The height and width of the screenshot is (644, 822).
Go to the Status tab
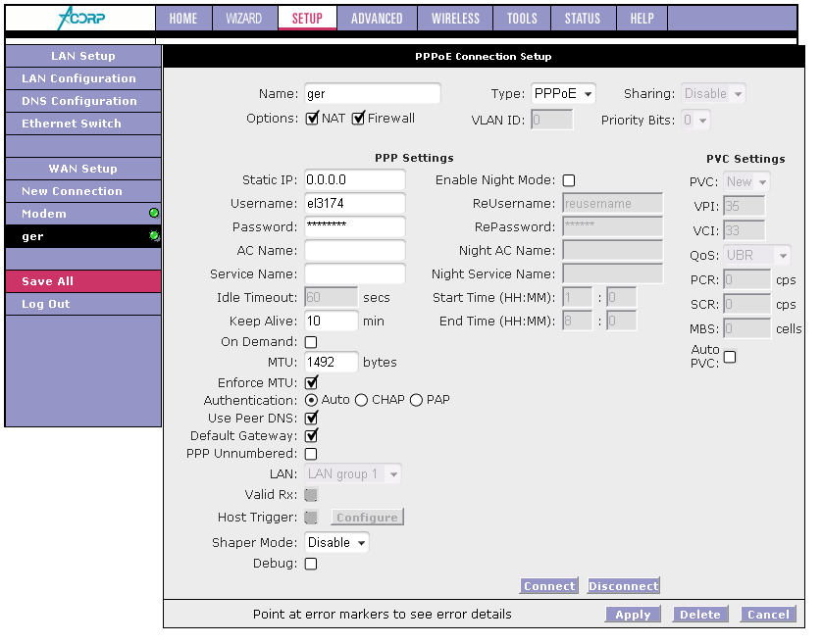(x=583, y=19)
